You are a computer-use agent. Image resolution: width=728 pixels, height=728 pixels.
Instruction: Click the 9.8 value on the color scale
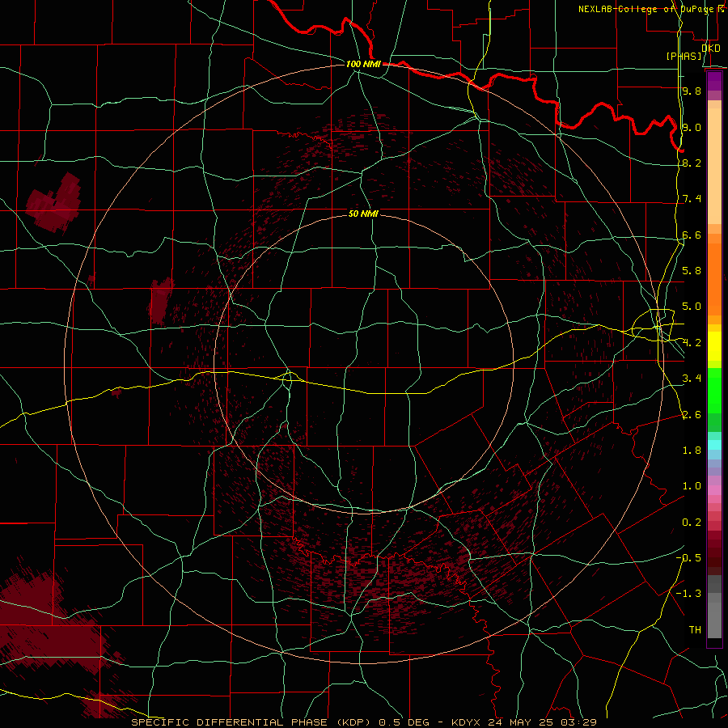click(x=692, y=91)
